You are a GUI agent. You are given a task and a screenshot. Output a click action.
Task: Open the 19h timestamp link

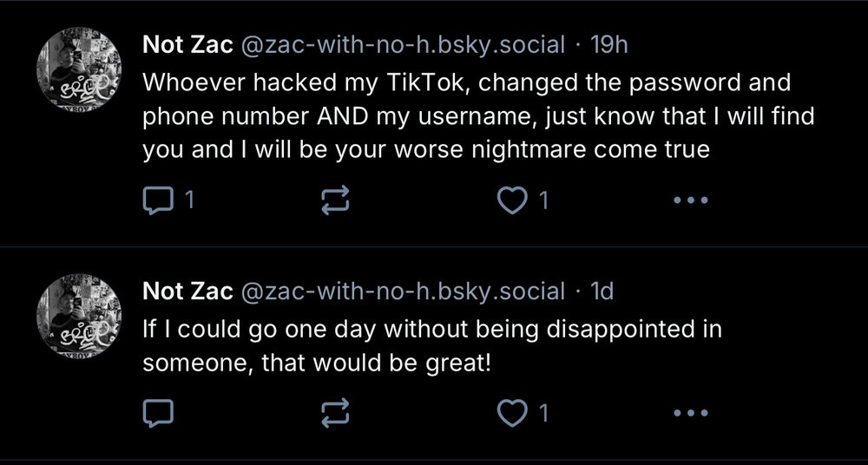(609, 45)
